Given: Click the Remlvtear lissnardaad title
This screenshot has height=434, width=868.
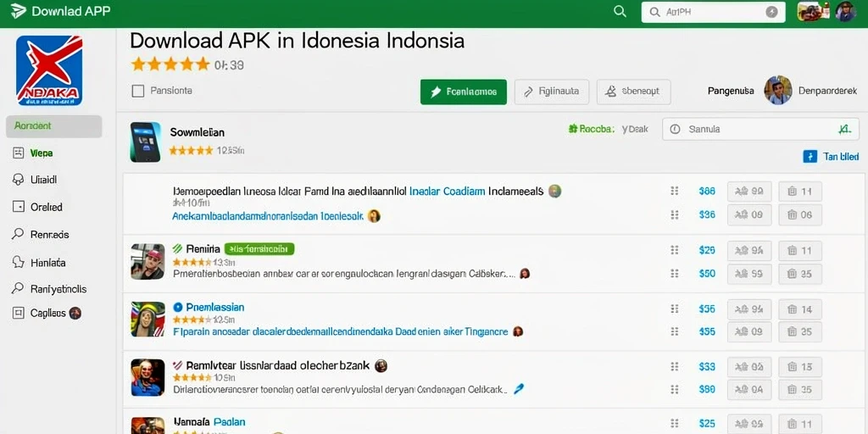Looking at the screenshot, I should point(278,365).
